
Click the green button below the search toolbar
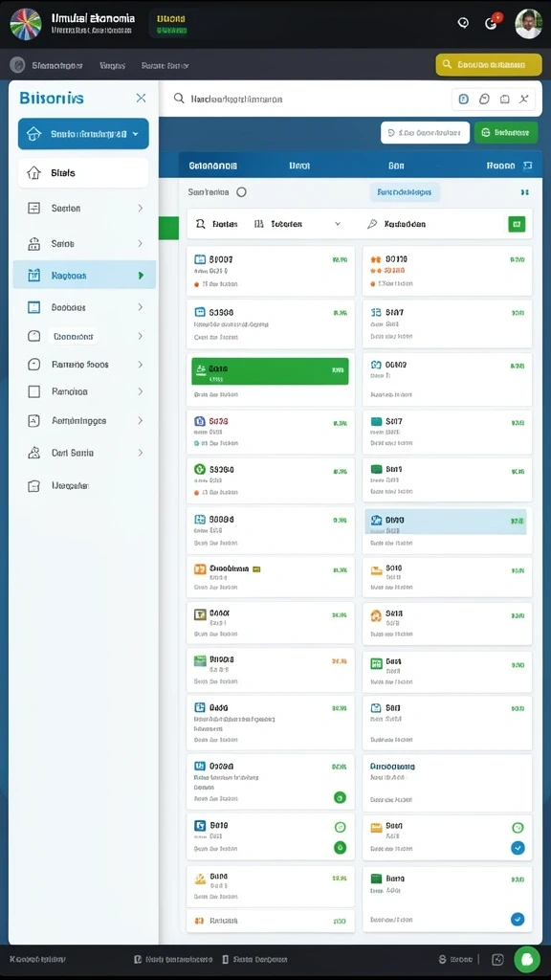point(506,132)
